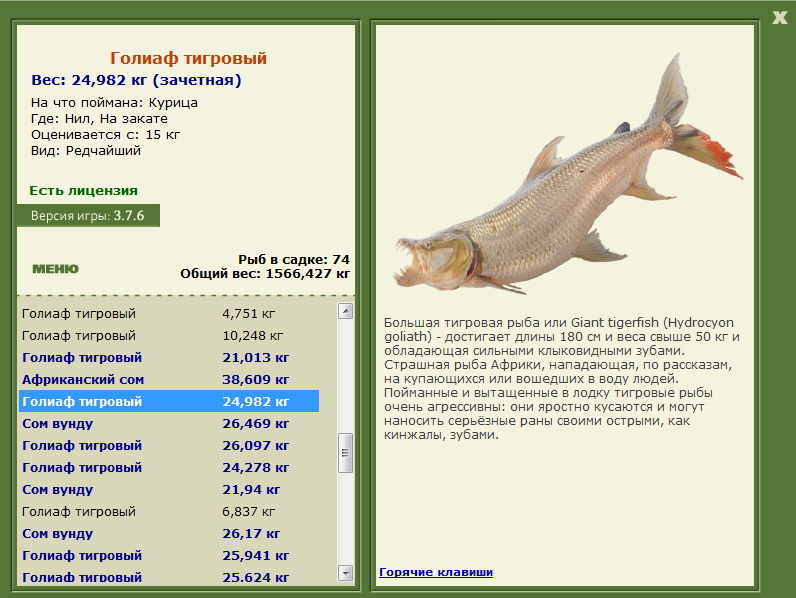The height and width of the screenshot is (598, 796).
Task: Open the Горячие клавиши link
Action: [436, 572]
